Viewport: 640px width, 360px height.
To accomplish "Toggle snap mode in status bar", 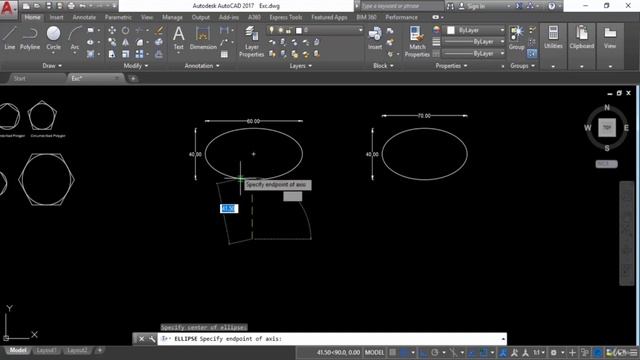I will tap(404, 352).
